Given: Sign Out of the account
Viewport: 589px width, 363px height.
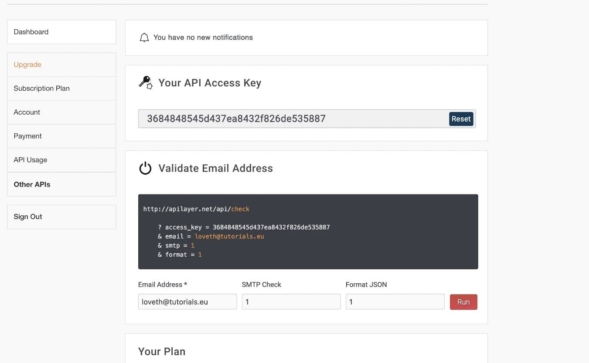Looking at the screenshot, I should pos(62,217).
